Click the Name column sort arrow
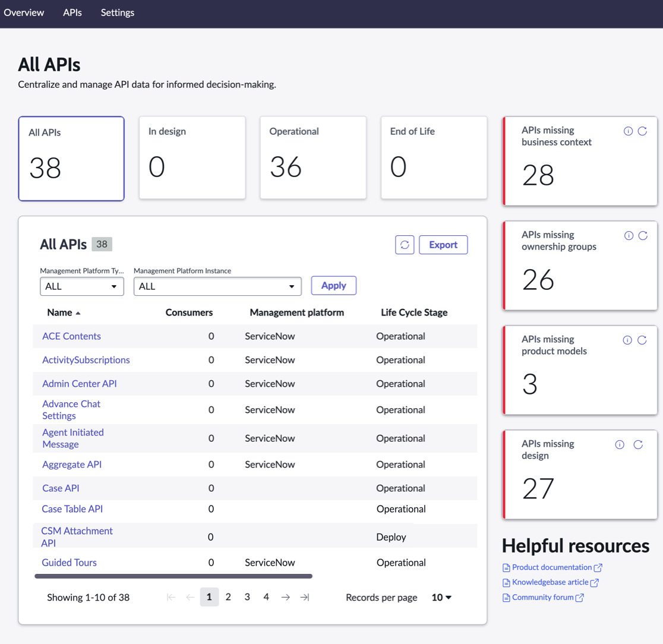The width and height of the screenshot is (663, 644). (x=78, y=313)
